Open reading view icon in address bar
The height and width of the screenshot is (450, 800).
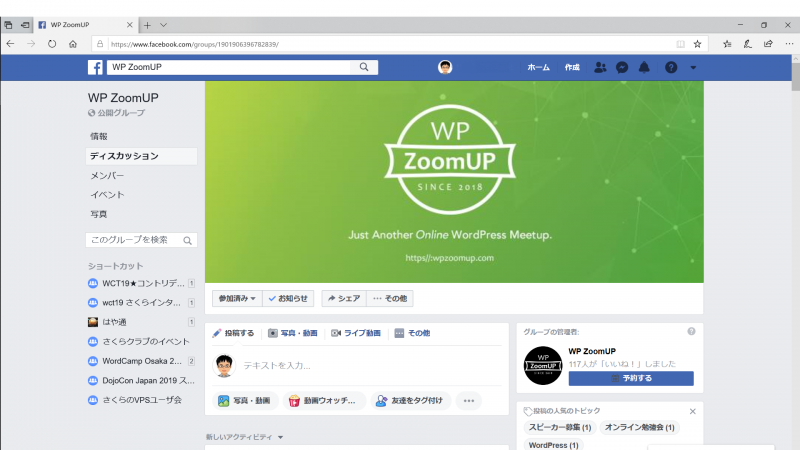click(x=681, y=44)
